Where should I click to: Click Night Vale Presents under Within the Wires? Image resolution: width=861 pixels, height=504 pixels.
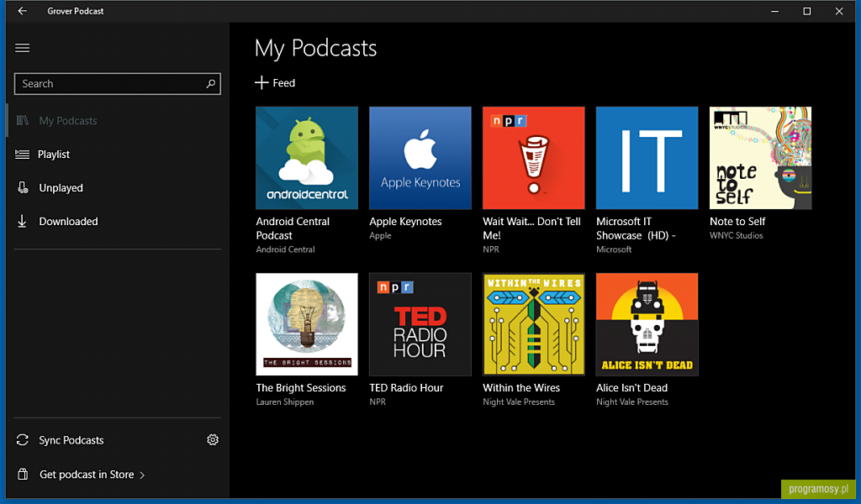pos(519,402)
